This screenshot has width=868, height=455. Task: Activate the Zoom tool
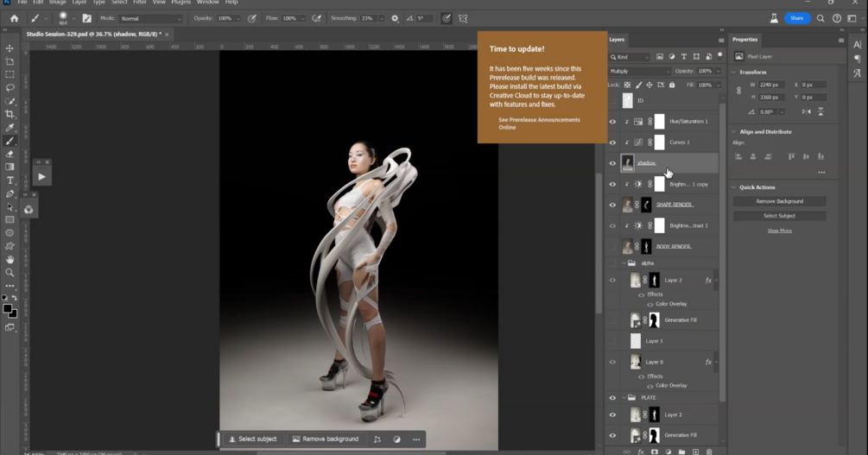[10, 273]
